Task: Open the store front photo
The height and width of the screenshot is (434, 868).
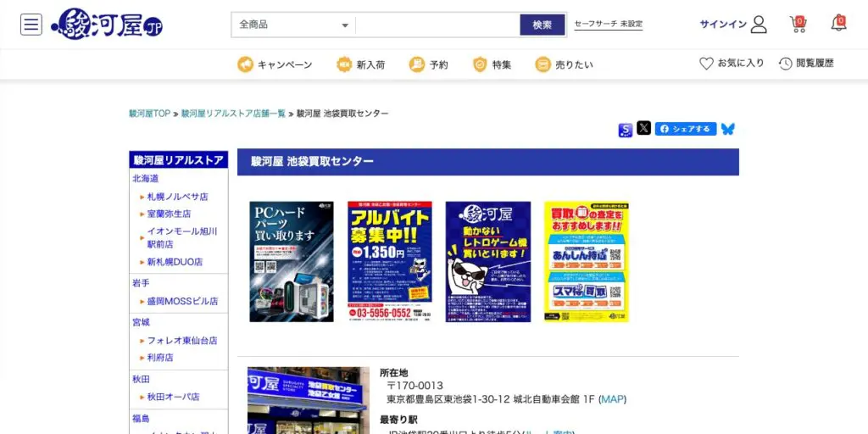Action: coord(309,400)
